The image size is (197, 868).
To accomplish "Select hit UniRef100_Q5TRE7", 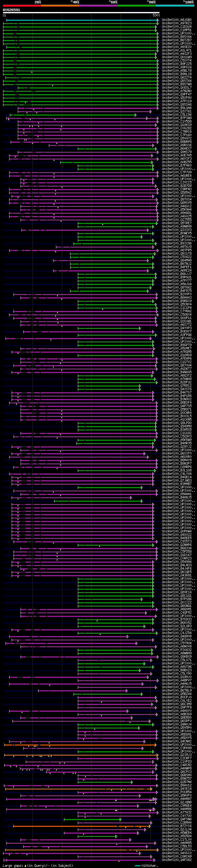I will tap(177, 223).
